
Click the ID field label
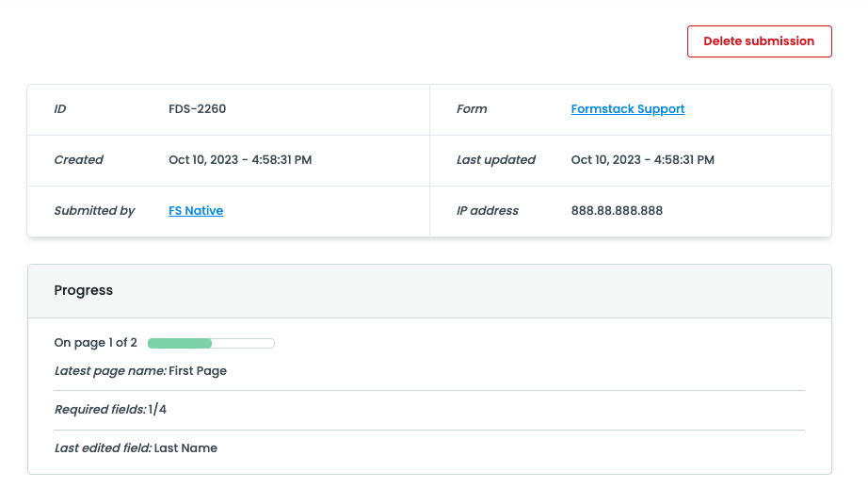click(x=60, y=109)
